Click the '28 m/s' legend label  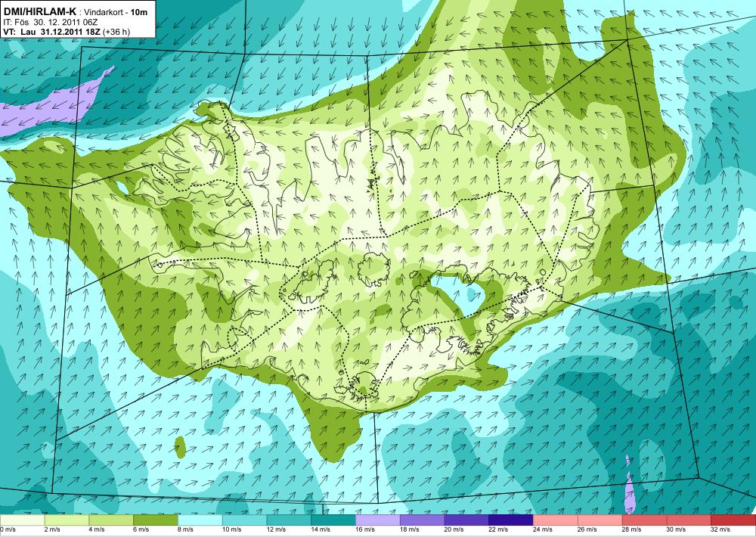[x=630, y=529]
